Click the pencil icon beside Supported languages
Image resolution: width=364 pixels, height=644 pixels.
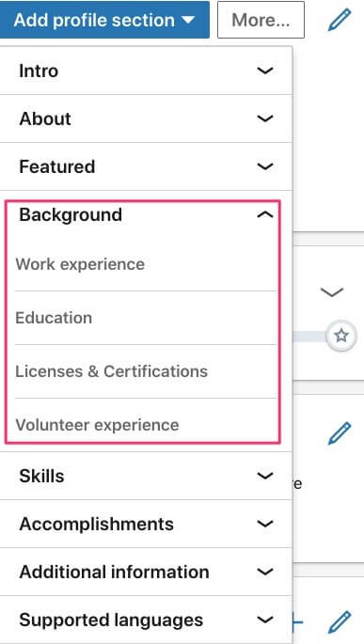340,621
